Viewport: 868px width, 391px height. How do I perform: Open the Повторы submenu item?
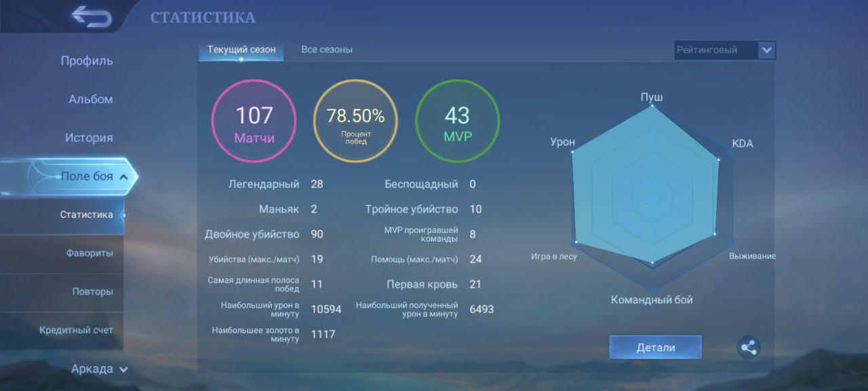[92, 292]
